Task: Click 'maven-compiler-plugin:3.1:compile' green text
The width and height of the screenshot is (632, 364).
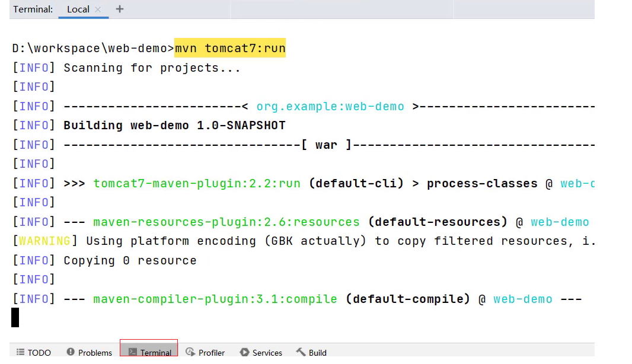Action: coord(215,299)
